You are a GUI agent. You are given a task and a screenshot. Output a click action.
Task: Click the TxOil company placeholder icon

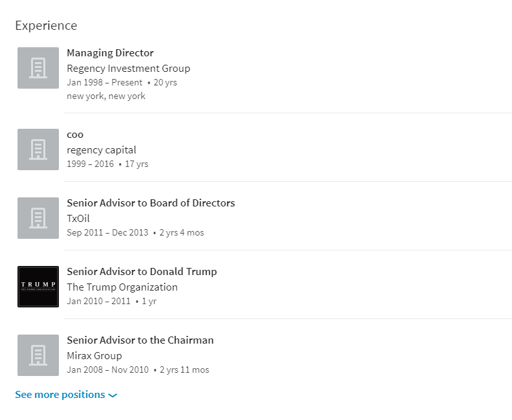38,218
